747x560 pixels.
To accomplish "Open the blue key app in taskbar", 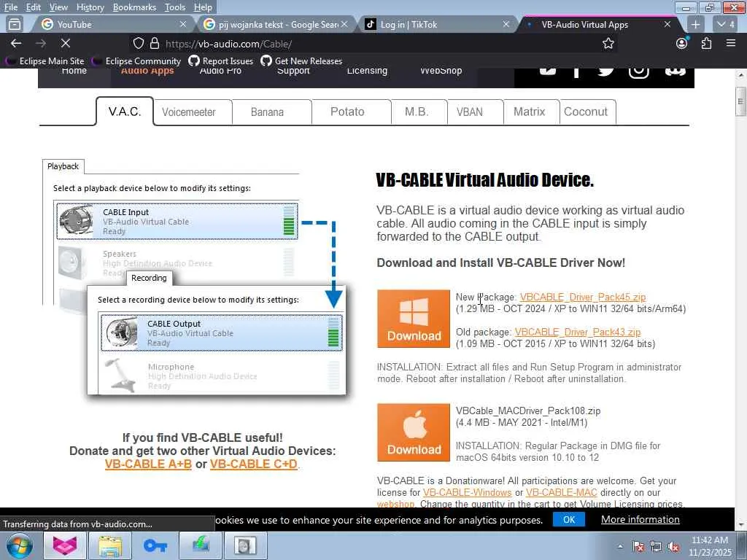I will click(155, 545).
